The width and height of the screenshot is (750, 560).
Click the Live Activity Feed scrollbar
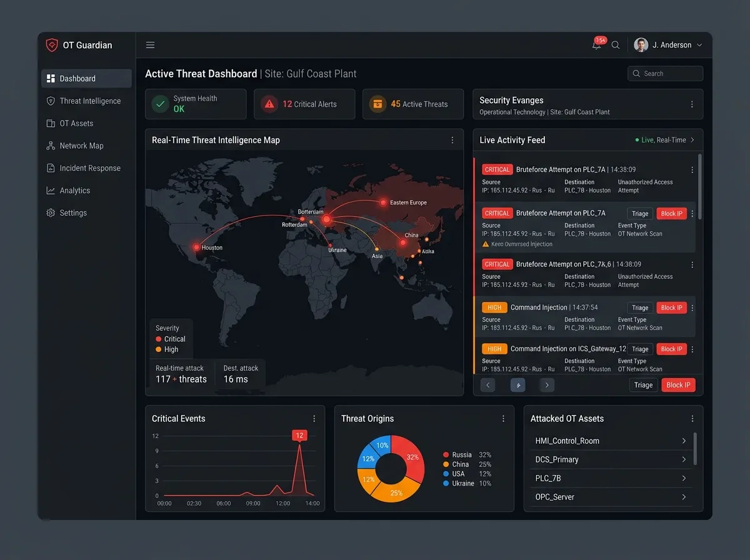pos(699,186)
